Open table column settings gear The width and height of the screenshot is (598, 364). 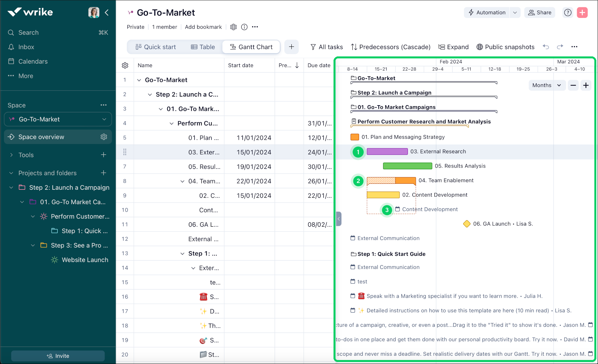click(x=125, y=65)
